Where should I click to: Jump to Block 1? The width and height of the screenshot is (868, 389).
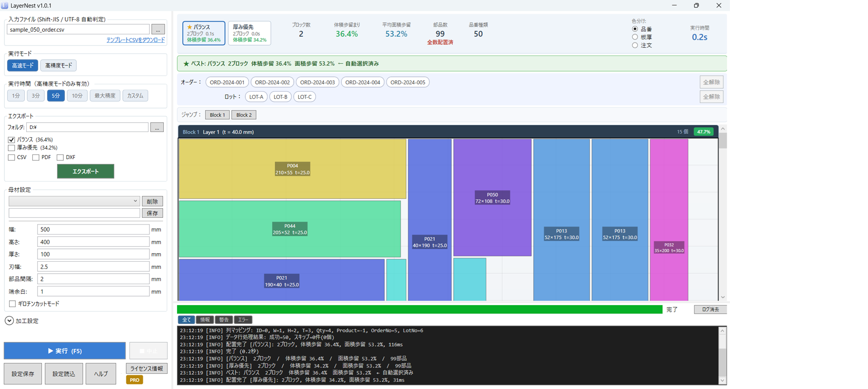click(218, 115)
